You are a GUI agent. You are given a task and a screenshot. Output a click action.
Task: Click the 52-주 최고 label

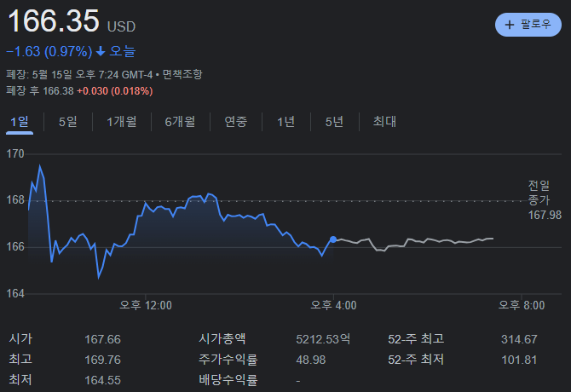[x=416, y=339]
